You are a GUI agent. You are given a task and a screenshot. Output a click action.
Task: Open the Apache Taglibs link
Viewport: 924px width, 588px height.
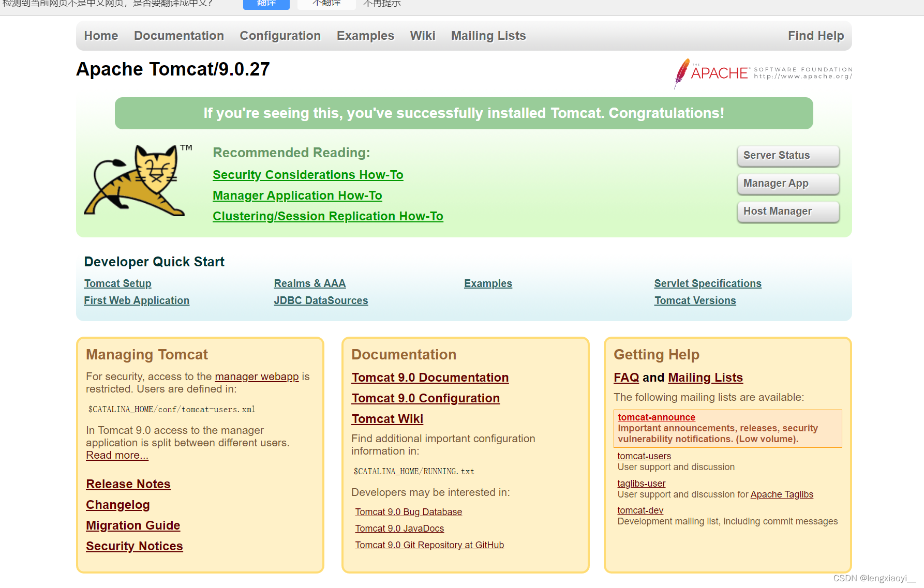(x=782, y=494)
